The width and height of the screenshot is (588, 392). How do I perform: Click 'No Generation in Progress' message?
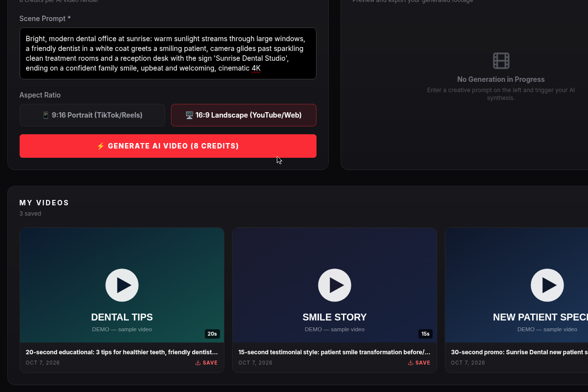pos(501,79)
